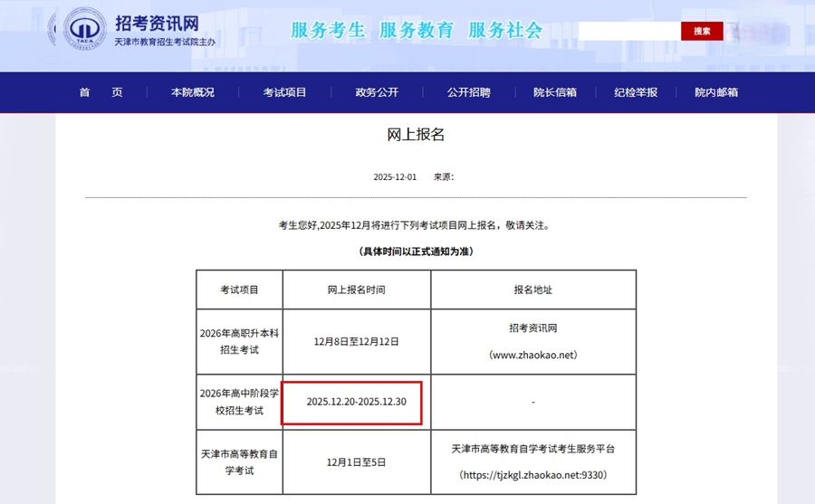
Task: Select 考试项目 in the navigation bar
Action: pos(285,92)
